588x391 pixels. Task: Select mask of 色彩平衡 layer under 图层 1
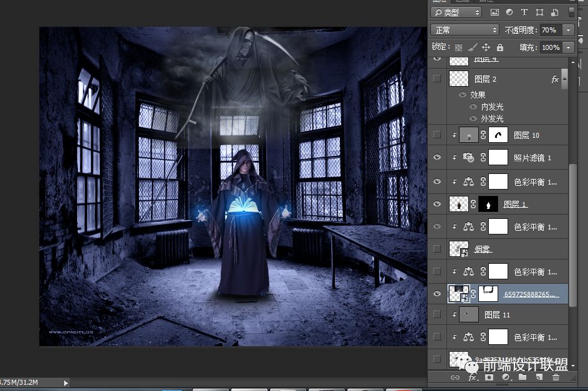tap(498, 226)
